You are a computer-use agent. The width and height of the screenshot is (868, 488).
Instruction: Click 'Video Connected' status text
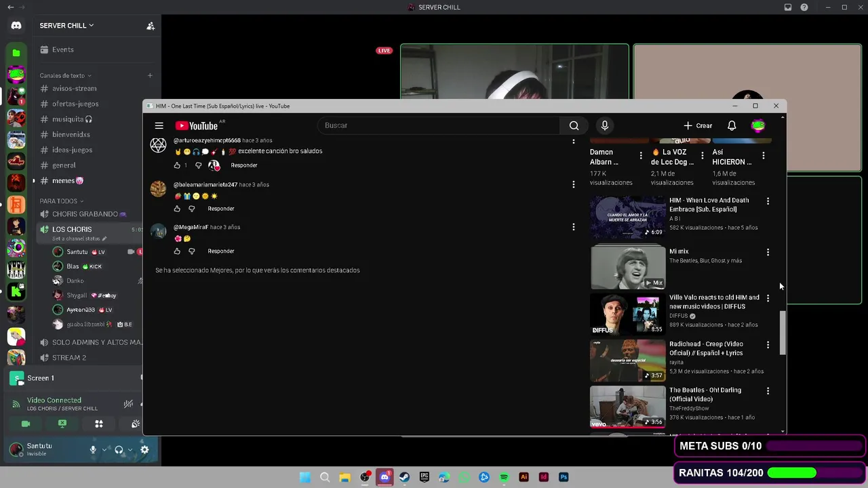pyautogui.click(x=54, y=401)
